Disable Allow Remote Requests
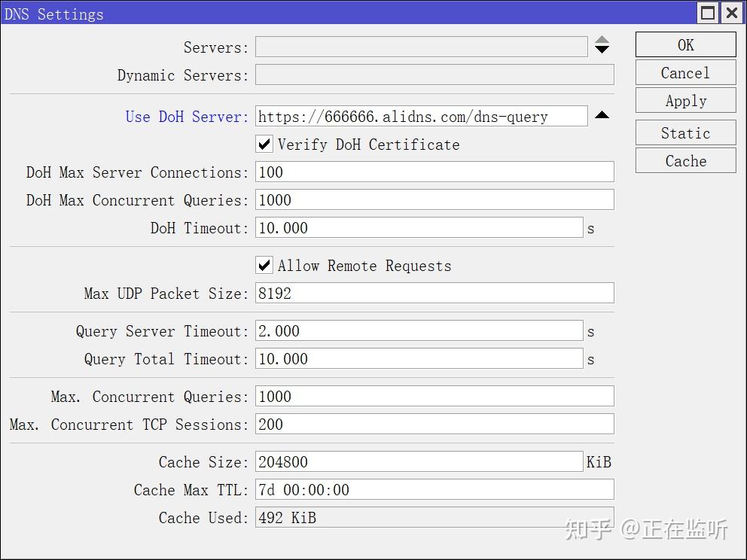Screen dimensions: 747x560 coord(264,265)
